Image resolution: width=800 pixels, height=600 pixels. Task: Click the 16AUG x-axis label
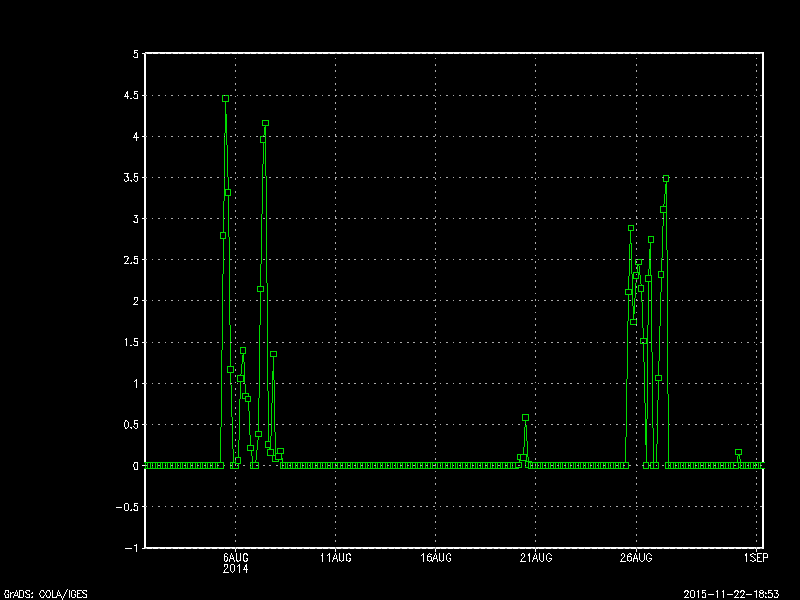tap(436, 558)
